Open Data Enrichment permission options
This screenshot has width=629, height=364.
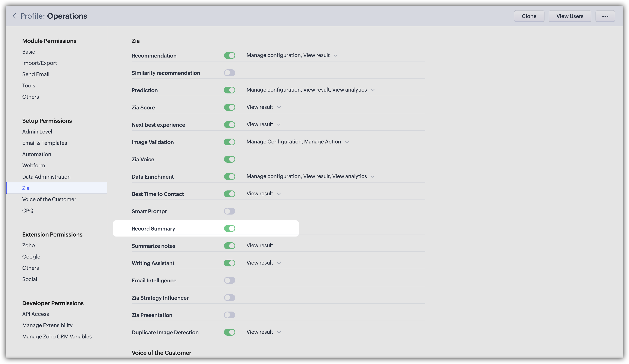pyautogui.click(x=372, y=177)
